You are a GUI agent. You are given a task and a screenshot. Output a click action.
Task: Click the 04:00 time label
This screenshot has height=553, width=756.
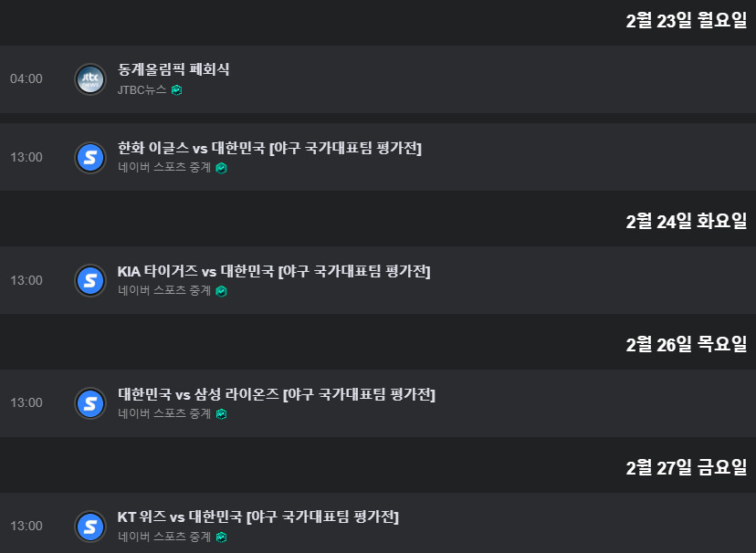click(26, 78)
